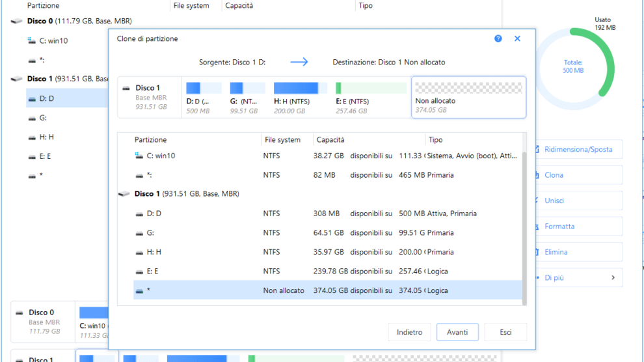Open the help question mark icon
The image size is (644, 362).
[x=498, y=38]
